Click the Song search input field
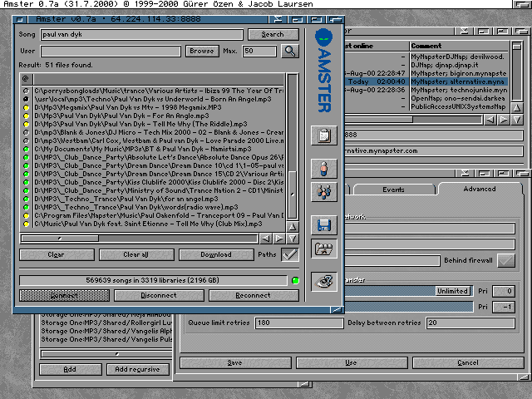 pos(140,35)
